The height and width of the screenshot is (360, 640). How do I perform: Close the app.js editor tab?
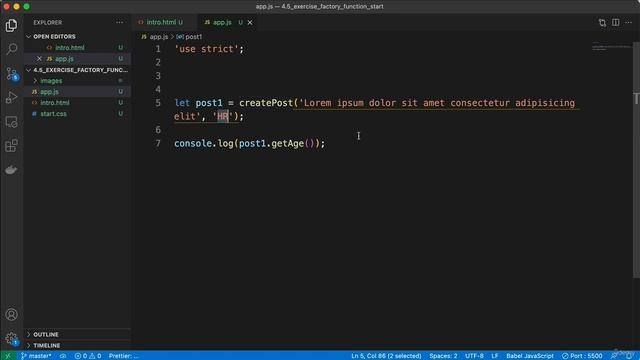pyautogui.click(x=250, y=22)
